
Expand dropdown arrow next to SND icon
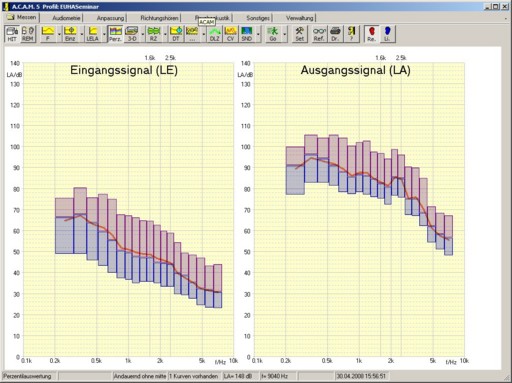click(x=258, y=34)
